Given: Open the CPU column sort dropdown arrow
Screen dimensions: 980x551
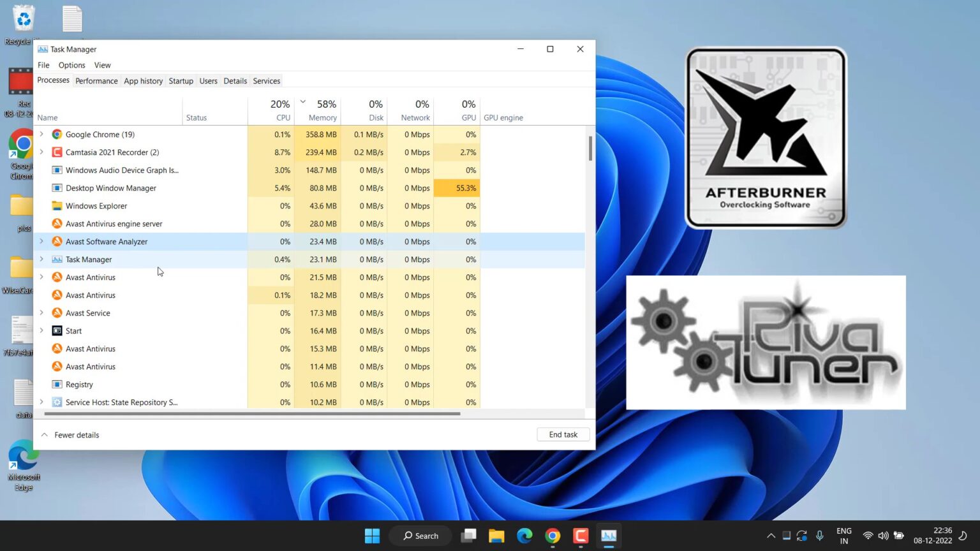Looking at the screenshot, I should [x=302, y=102].
